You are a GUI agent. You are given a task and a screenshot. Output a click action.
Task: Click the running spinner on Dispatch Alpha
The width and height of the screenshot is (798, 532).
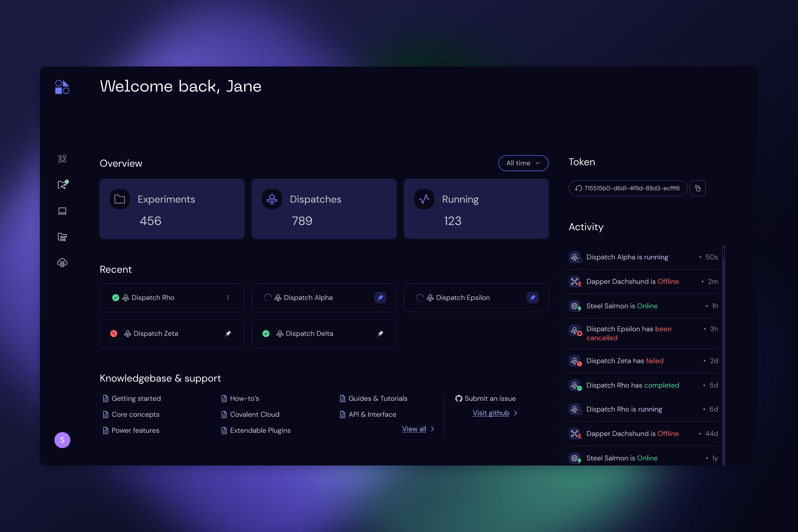(268, 298)
